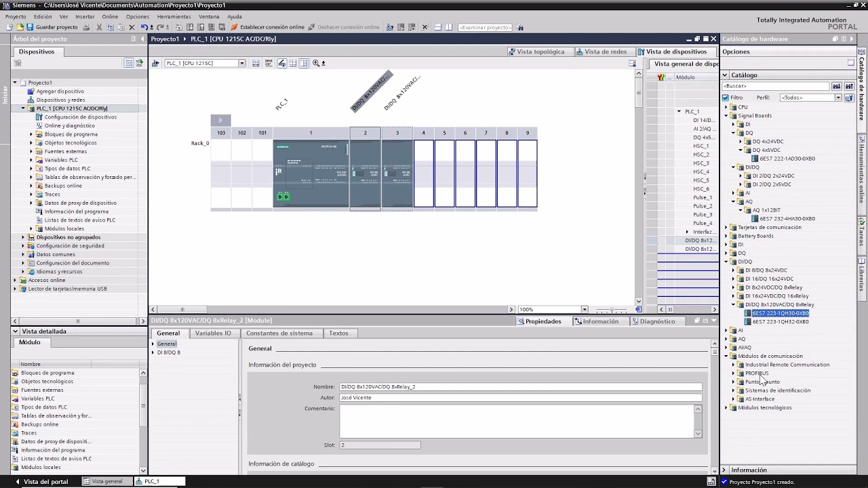Click the Examinar proyecto search field
The height and width of the screenshot is (488, 868).
click(x=485, y=27)
